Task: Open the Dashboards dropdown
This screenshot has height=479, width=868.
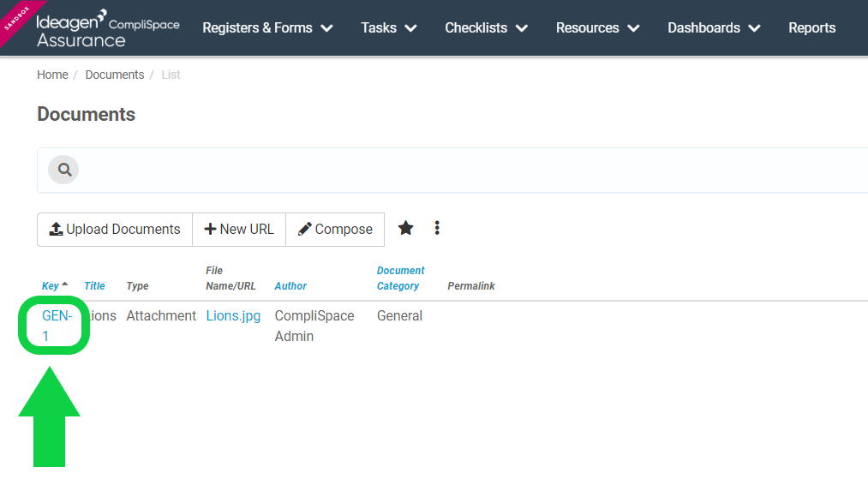Action: coord(714,27)
